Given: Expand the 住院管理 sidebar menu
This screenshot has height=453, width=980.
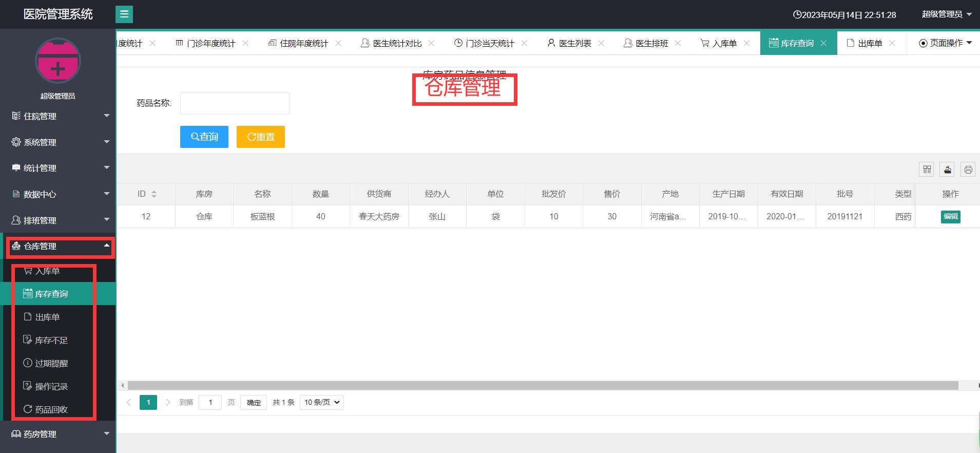Looking at the screenshot, I should pyautogui.click(x=58, y=116).
